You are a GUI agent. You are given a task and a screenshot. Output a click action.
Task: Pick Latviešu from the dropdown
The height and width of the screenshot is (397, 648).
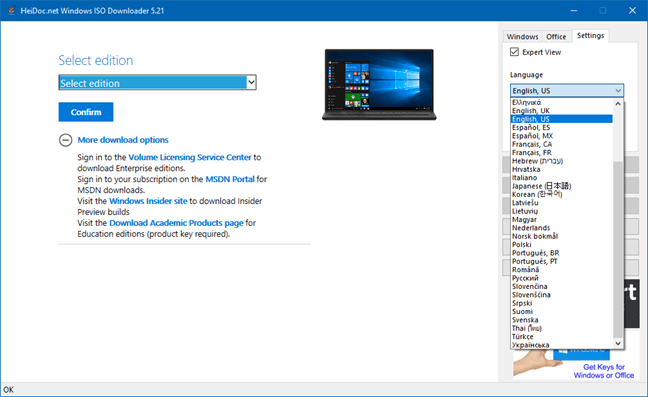(x=561, y=203)
